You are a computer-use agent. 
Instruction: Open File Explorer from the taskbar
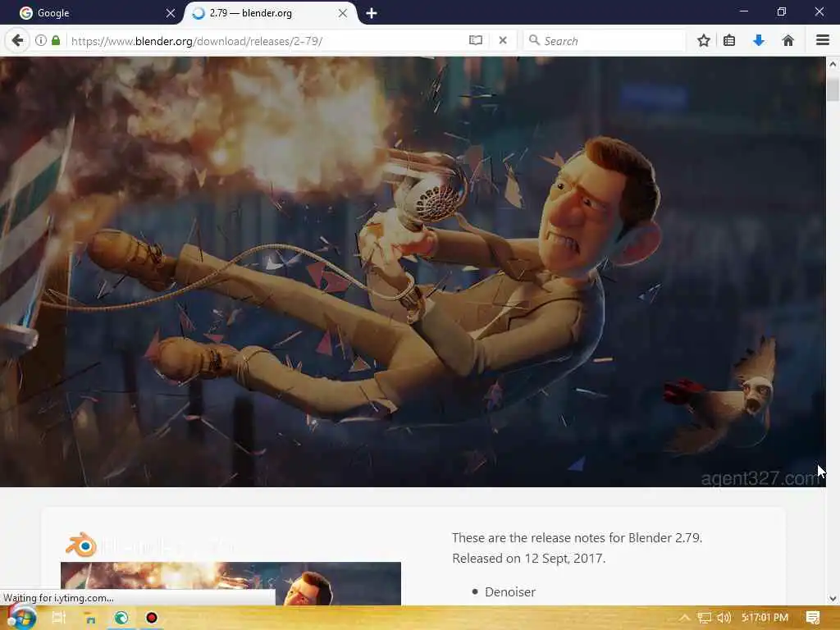(x=90, y=619)
